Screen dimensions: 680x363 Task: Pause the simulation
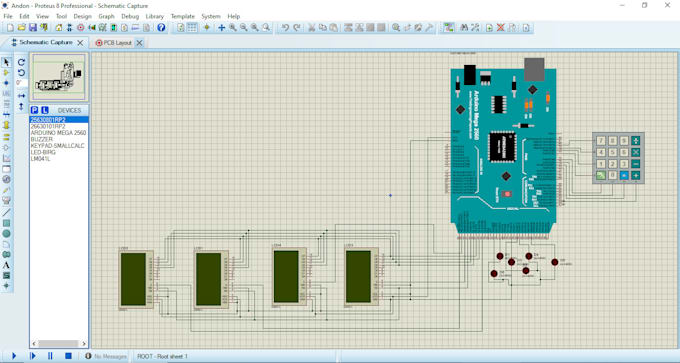coord(50,356)
